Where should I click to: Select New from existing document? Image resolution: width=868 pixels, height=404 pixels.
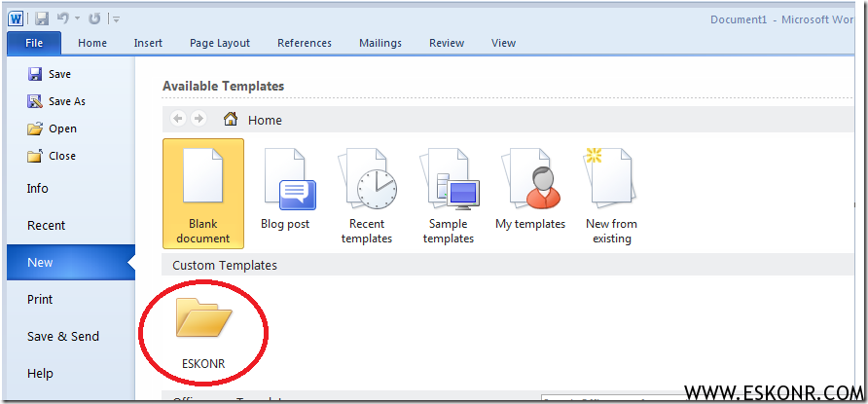611,193
